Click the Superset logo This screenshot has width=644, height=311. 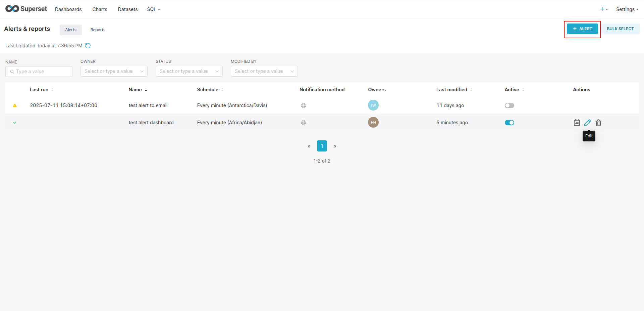(26, 9)
